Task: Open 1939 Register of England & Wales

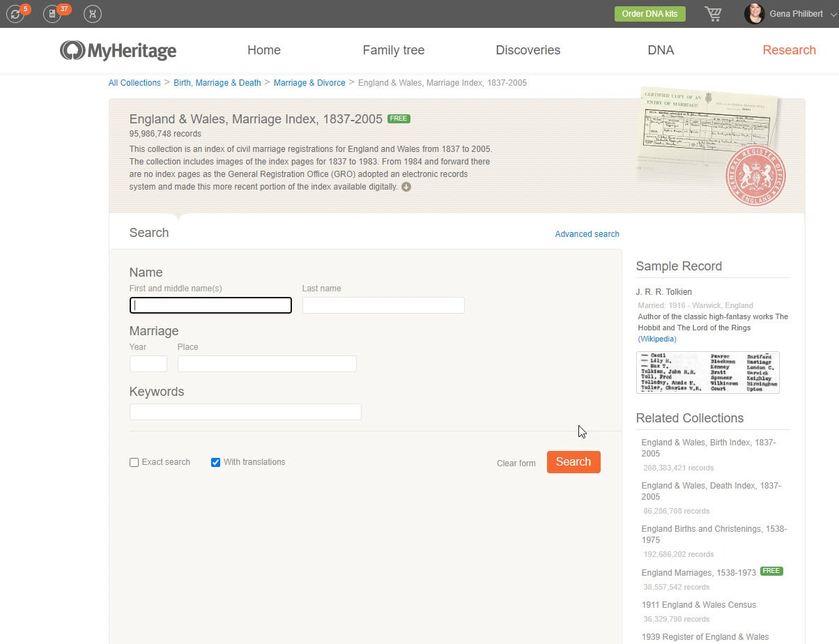Action: point(705,637)
